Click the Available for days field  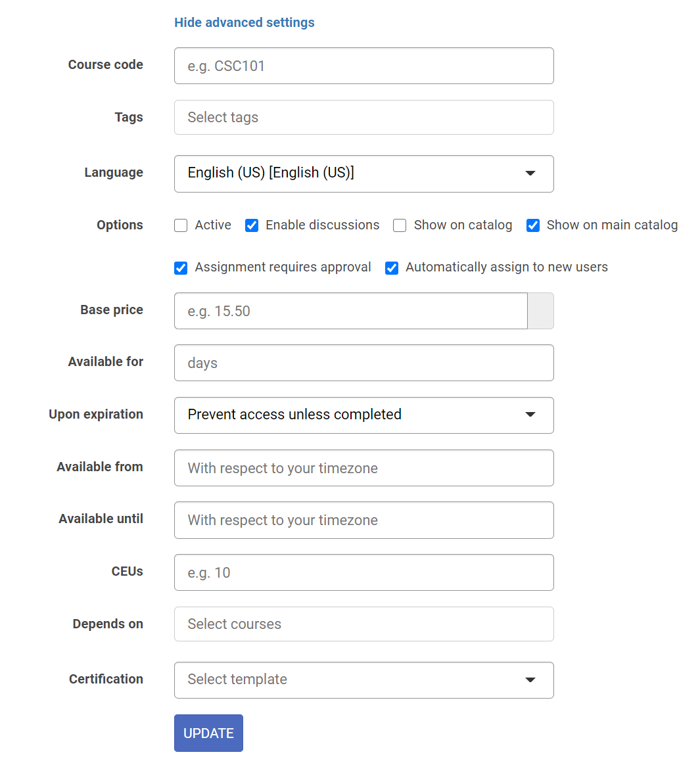(x=363, y=363)
